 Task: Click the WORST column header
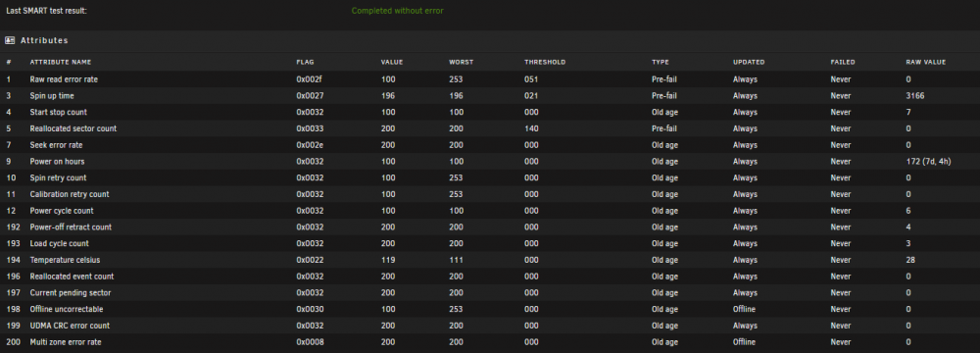461,63
